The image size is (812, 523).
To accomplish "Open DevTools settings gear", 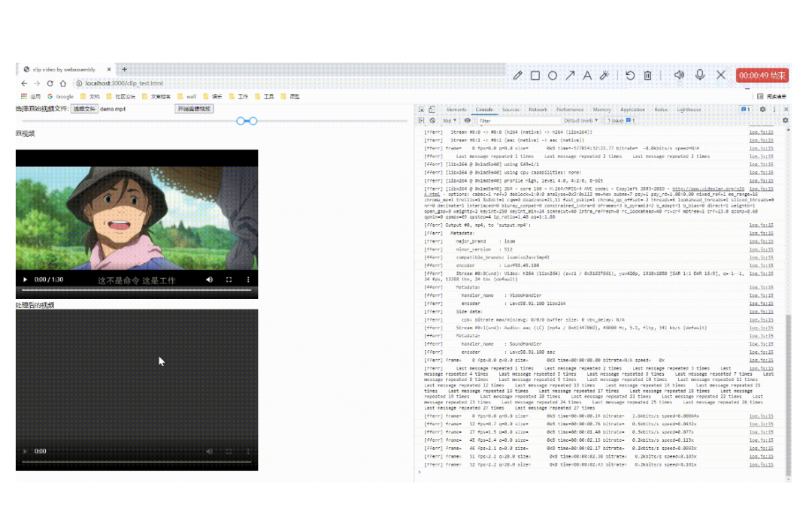I will pos(762,110).
